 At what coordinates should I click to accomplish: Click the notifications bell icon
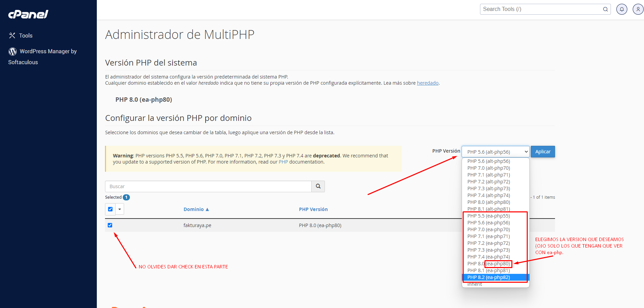click(622, 9)
